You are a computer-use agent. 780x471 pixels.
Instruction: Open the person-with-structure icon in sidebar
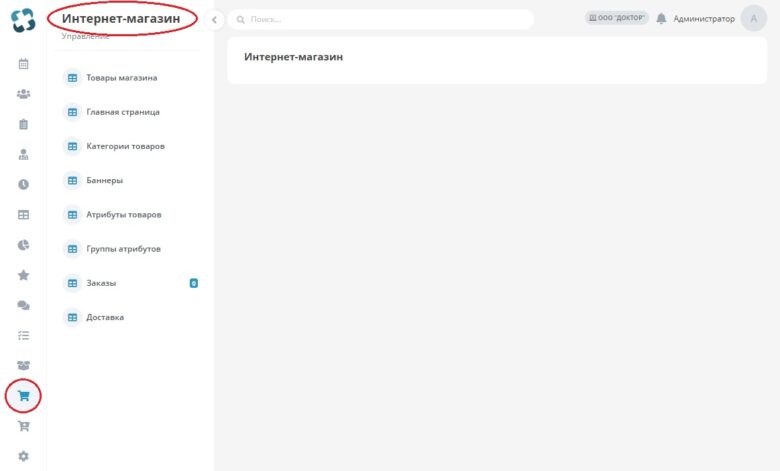click(x=23, y=154)
